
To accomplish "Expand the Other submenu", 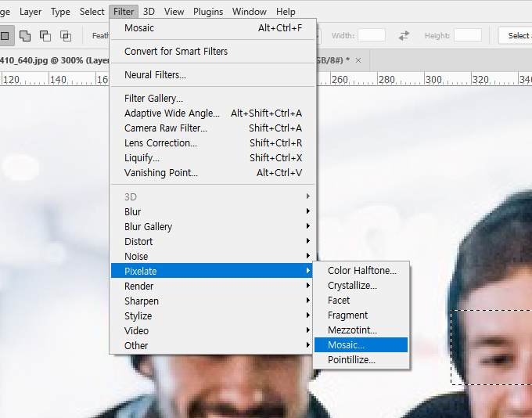I will (213, 346).
